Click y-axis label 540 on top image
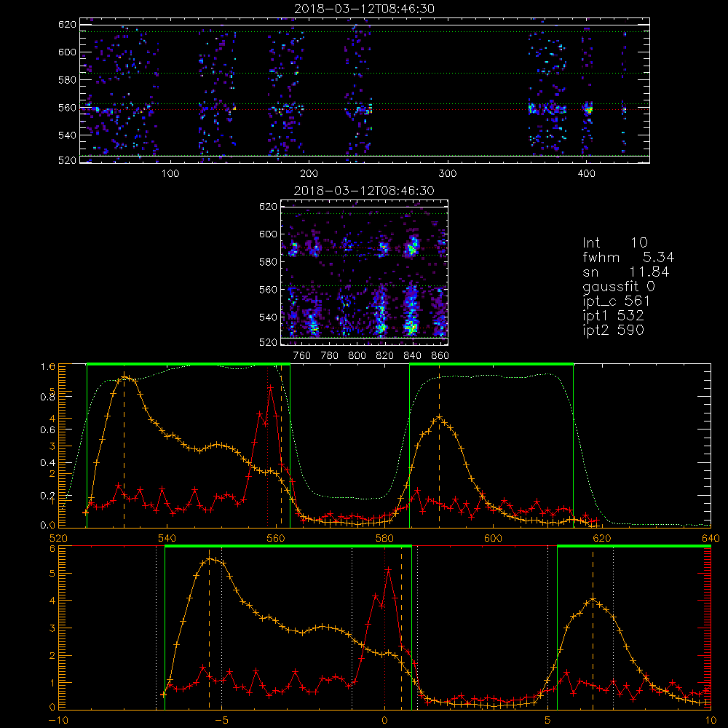Screen dimensions: 728x728 tap(67, 135)
